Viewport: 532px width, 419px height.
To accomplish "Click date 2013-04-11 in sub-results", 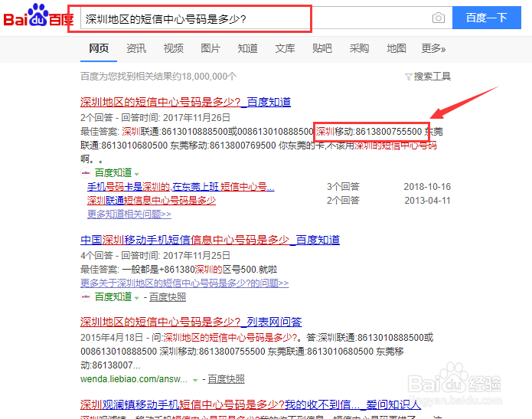I will tap(427, 201).
